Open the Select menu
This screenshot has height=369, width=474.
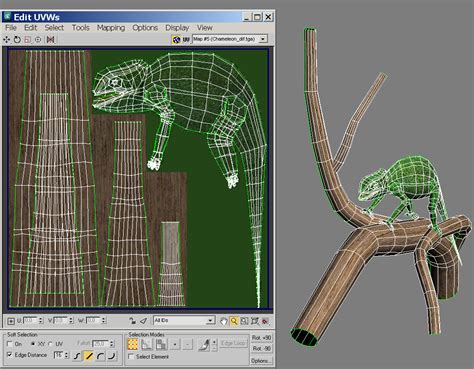[x=54, y=28]
